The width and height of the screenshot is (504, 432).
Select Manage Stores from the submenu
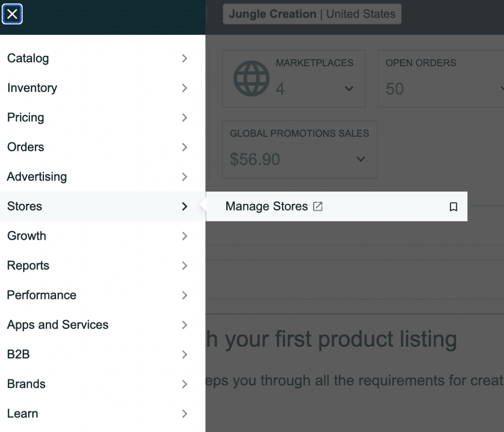click(267, 206)
